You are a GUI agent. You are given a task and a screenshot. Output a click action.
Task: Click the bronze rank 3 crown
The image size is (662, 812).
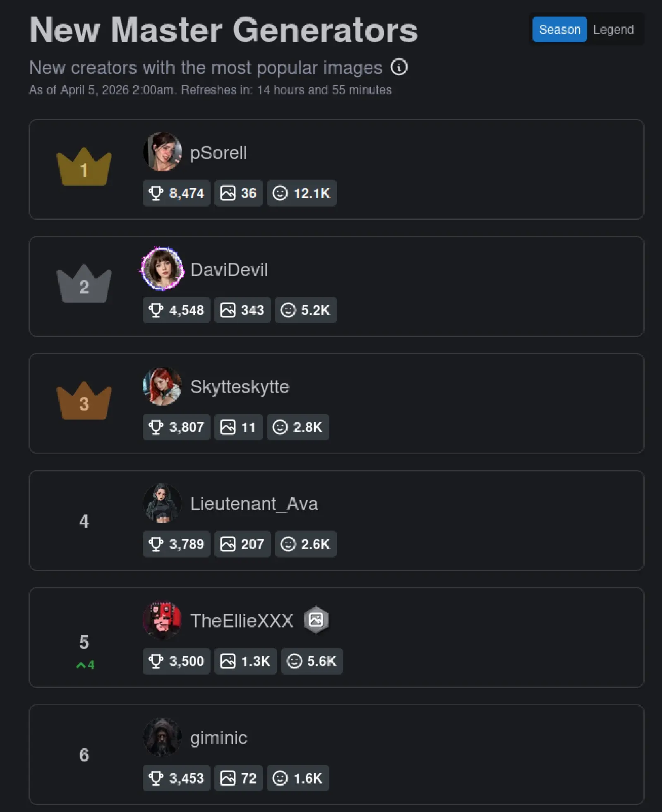point(84,401)
